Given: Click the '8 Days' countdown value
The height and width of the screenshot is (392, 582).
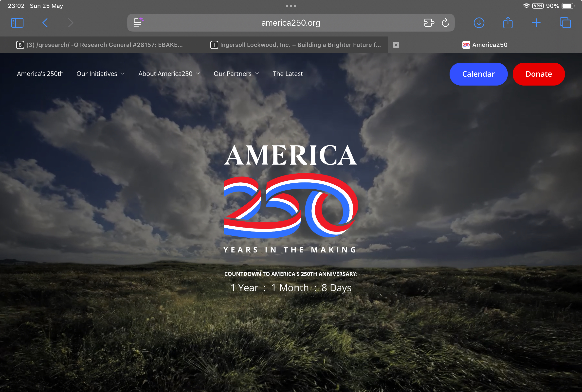Looking at the screenshot, I should (337, 288).
